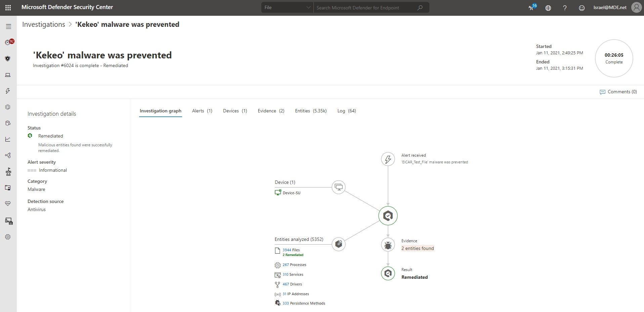Open the shield Incidents sidebar icon

pos(8,59)
